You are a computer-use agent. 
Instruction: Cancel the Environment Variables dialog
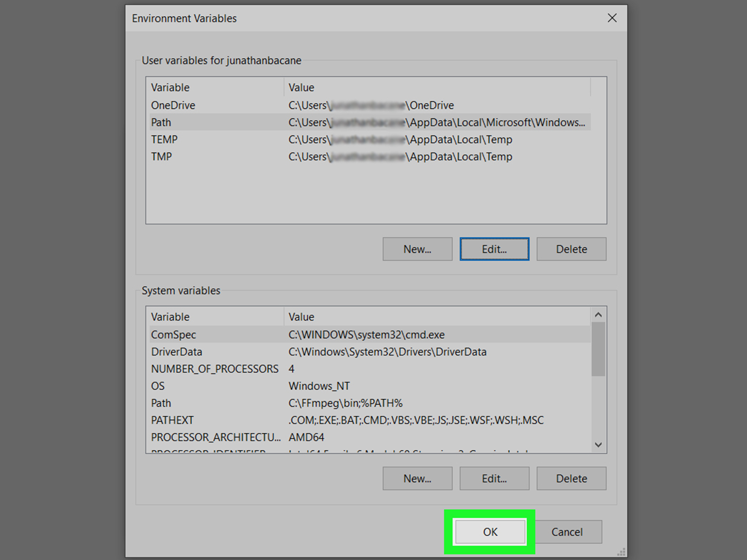point(567,532)
